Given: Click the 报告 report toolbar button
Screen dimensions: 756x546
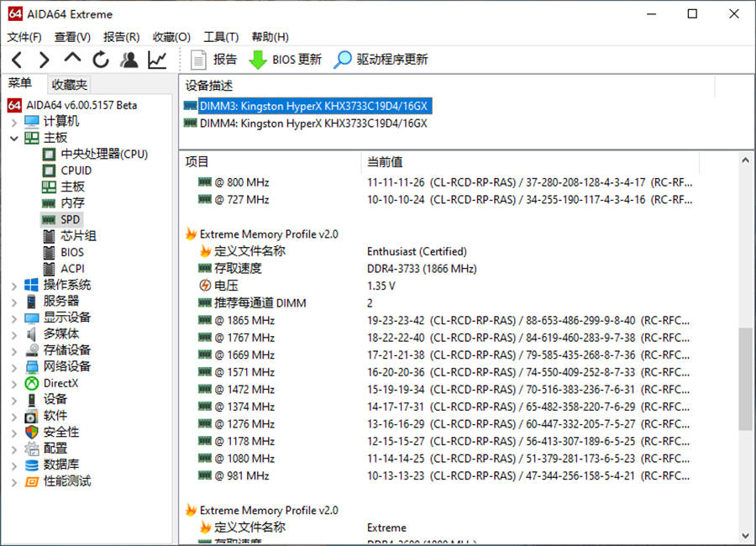Looking at the screenshot, I should 213,60.
